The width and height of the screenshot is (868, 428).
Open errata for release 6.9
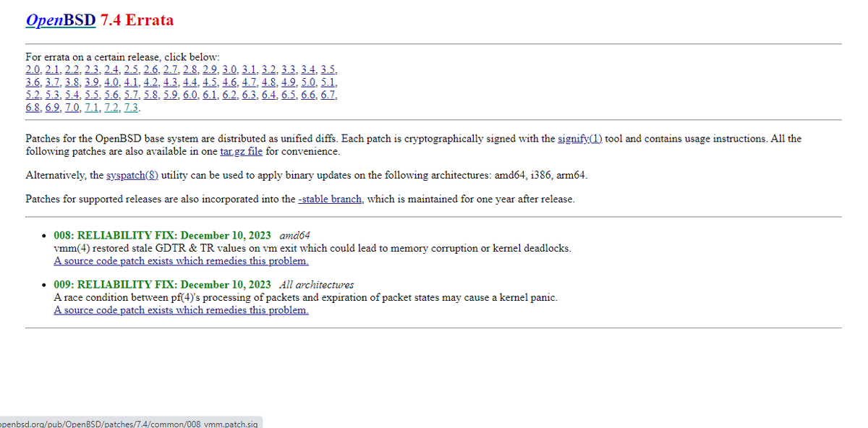point(52,109)
